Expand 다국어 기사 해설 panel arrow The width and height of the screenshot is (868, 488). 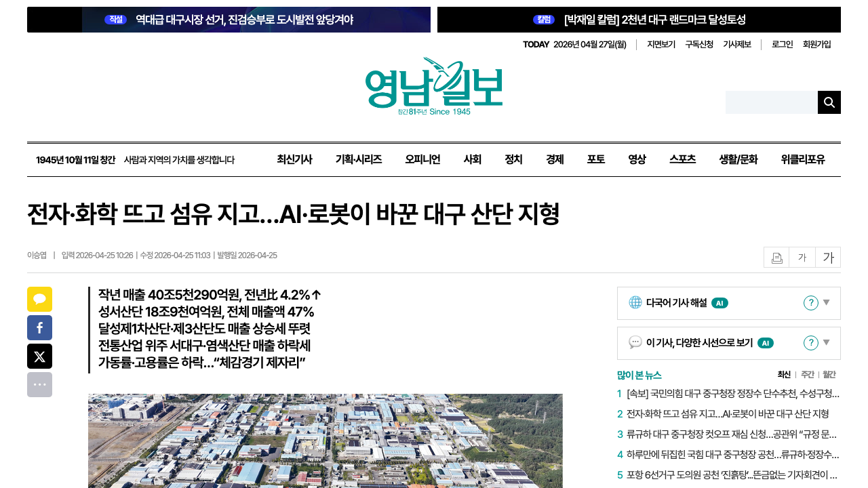[x=827, y=303]
